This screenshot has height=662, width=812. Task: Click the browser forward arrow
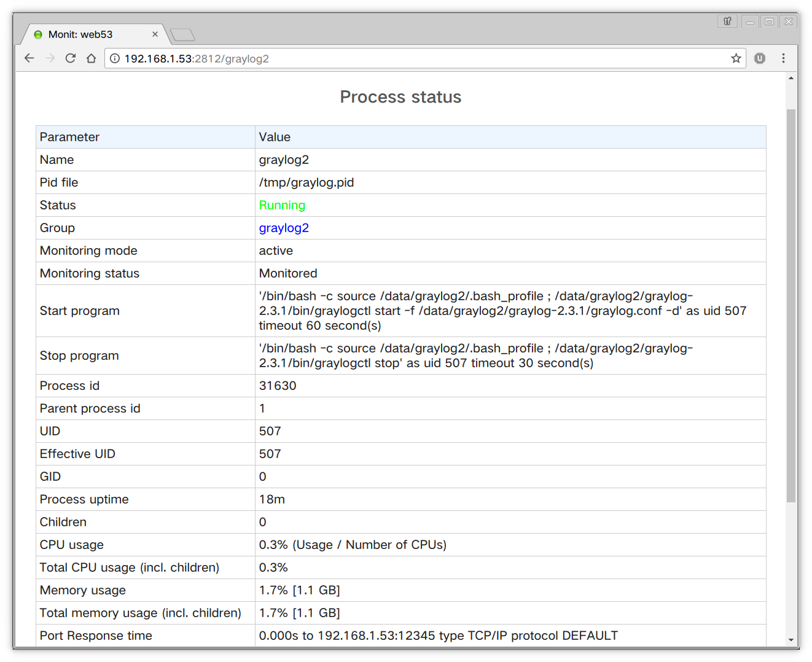coord(50,58)
